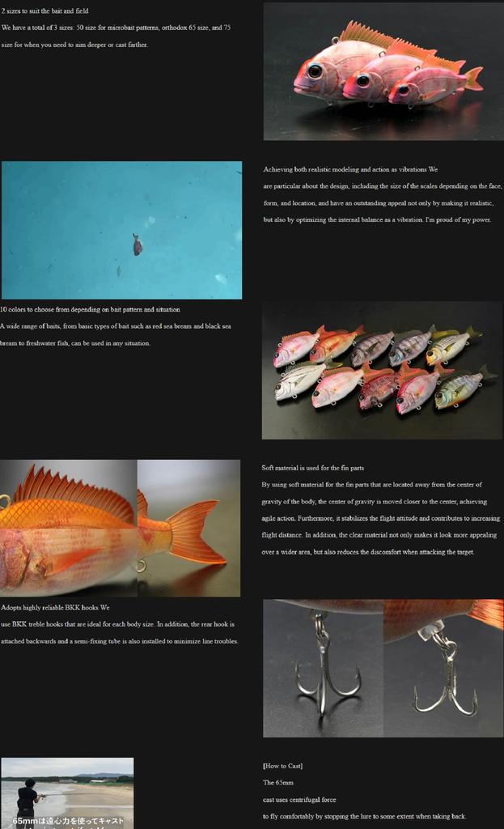Screen dimensions: 504x829
Task: Click the small fish swimming in blue water
Action: [x=138, y=244]
